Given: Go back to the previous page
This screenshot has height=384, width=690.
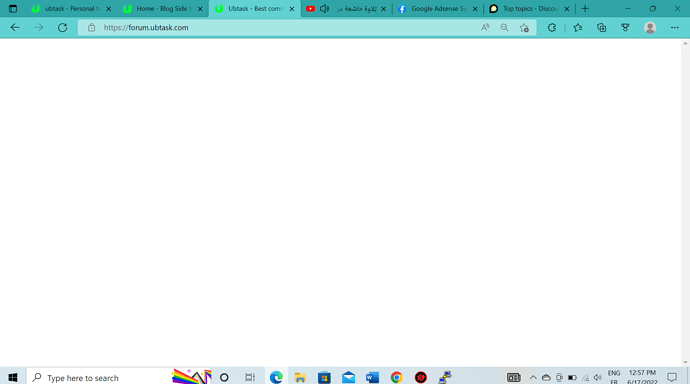Looking at the screenshot, I should [15, 27].
